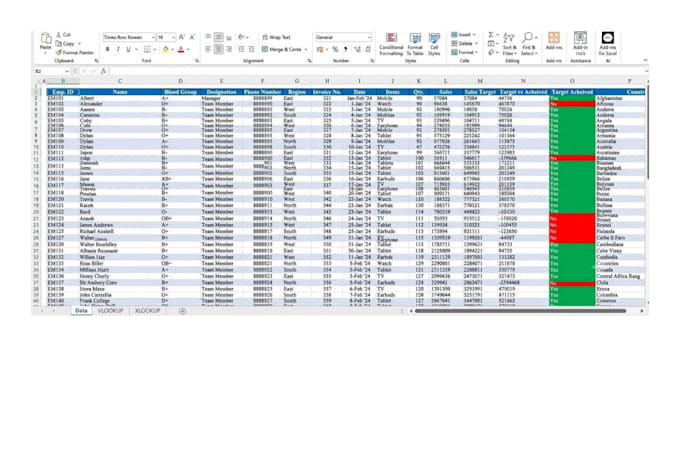Viewport: 680px width, 459px height.
Task: Click the text Orientation icon
Action: pyautogui.click(x=242, y=37)
